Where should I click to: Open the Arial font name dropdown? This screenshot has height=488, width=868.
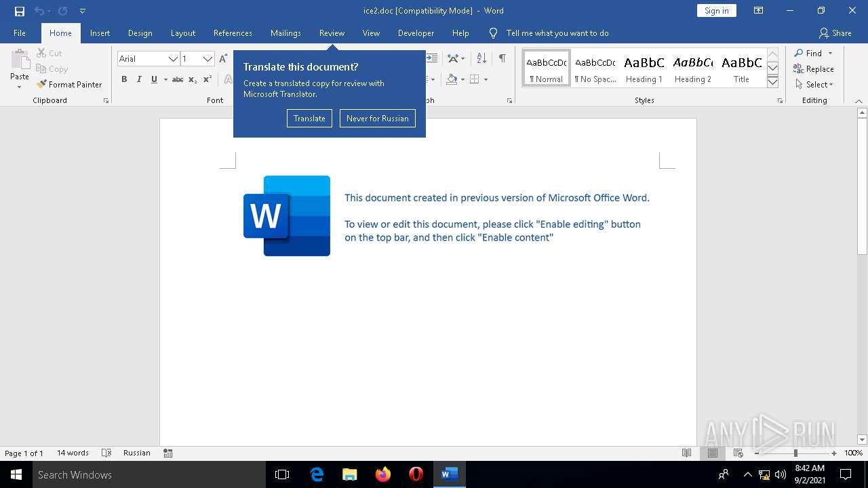[173, 59]
